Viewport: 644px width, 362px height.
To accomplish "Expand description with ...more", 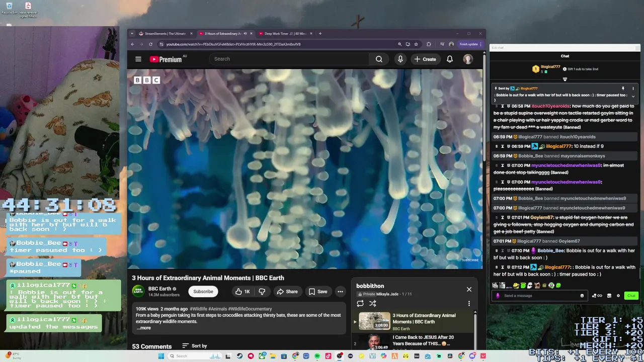I will tap(143, 328).
